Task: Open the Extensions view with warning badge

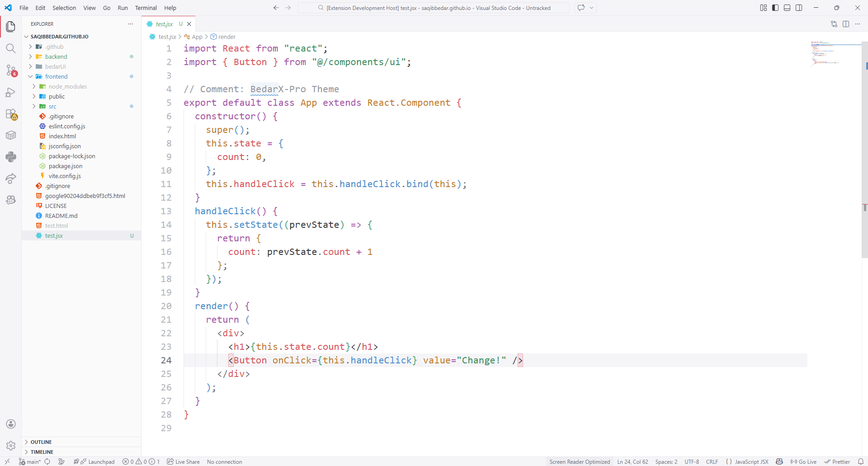Action: click(x=10, y=114)
